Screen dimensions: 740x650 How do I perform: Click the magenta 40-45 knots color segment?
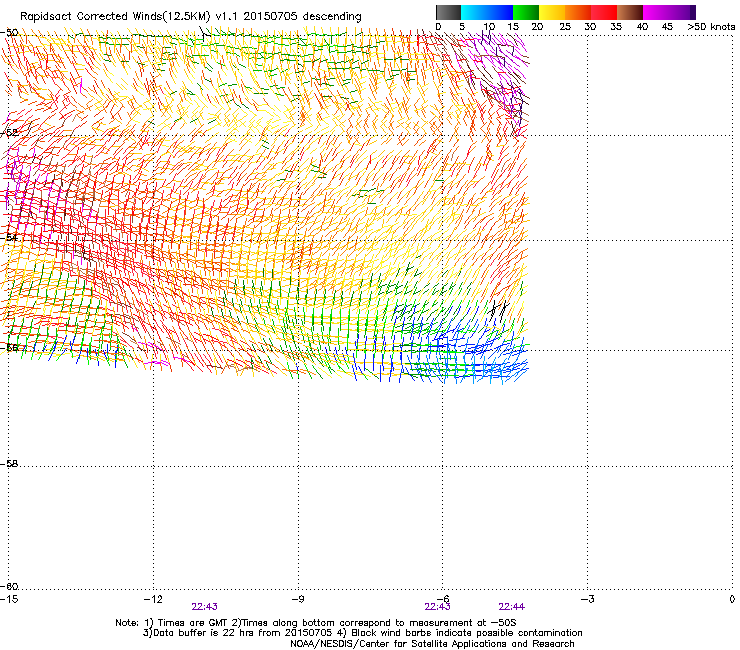(x=656, y=12)
